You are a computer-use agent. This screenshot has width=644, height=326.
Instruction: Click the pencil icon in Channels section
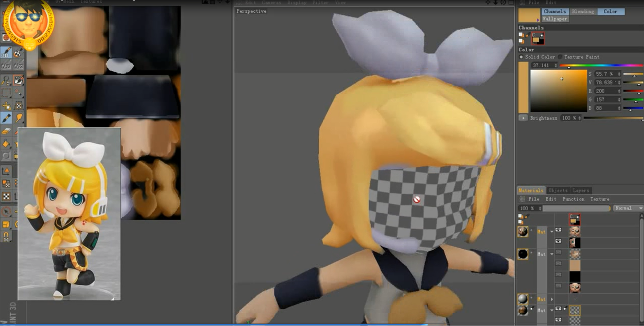[x=527, y=35]
